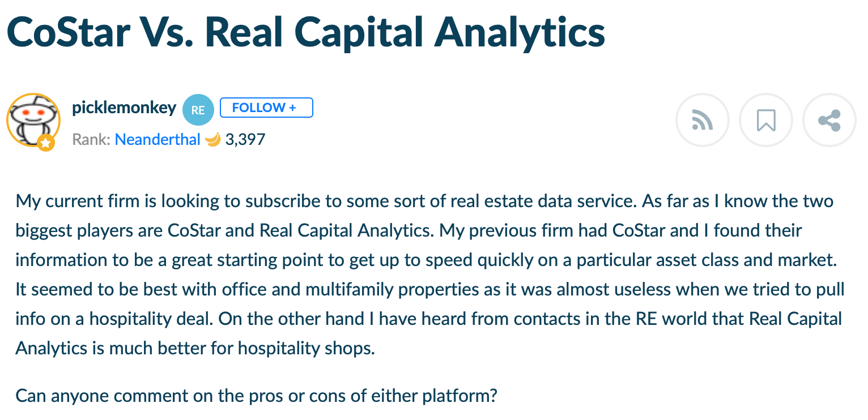Click the 3,397 banana points count
The height and width of the screenshot is (420, 868).
245,139
